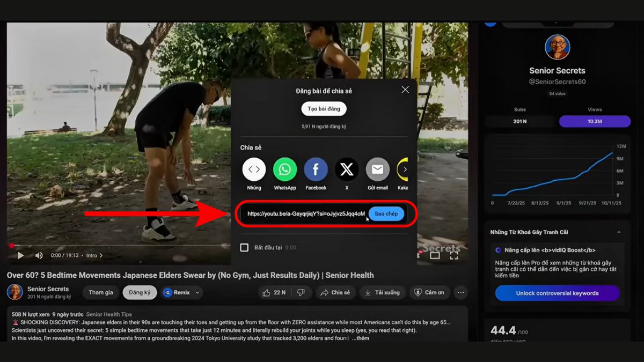The height and width of the screenshot is (362, 644).
Task: Open the three-dot more actions menu
Action: [x=460, y=292]
